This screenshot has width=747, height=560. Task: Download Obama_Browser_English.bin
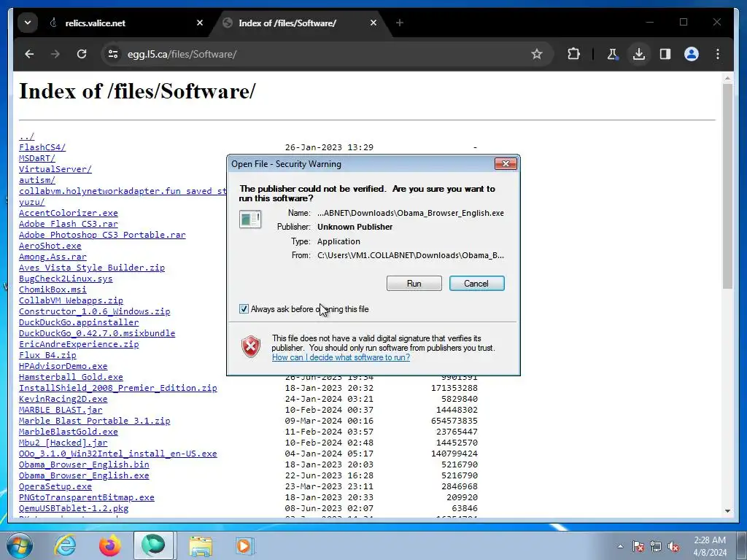(x=84, y=465)
